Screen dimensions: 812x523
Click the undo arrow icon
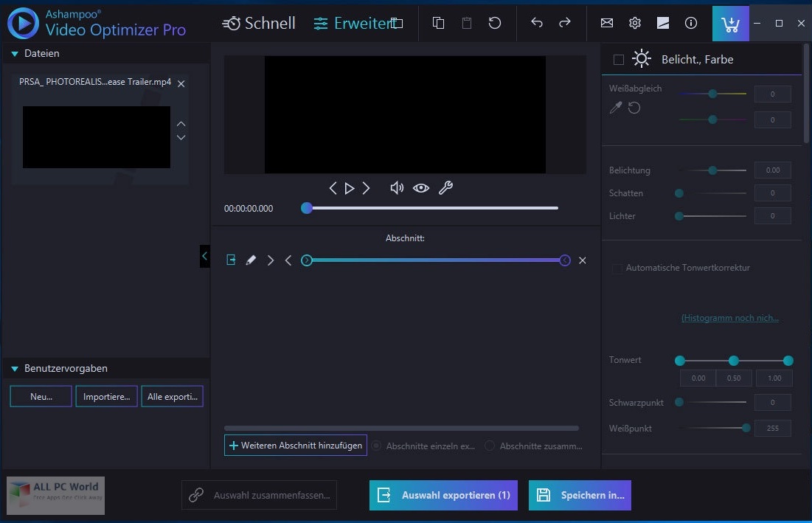[537, 23]
